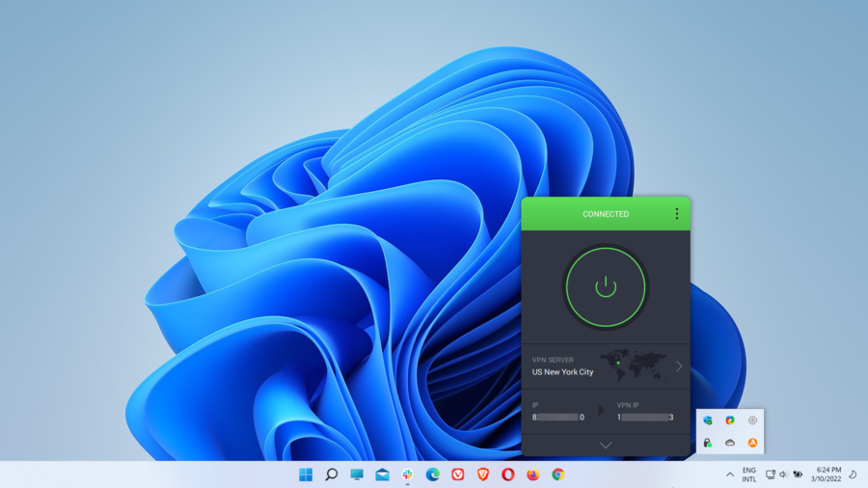Open Slack from the taskbar
The width and height of the screenshot is (868, 488).
[x=408, y=474]
